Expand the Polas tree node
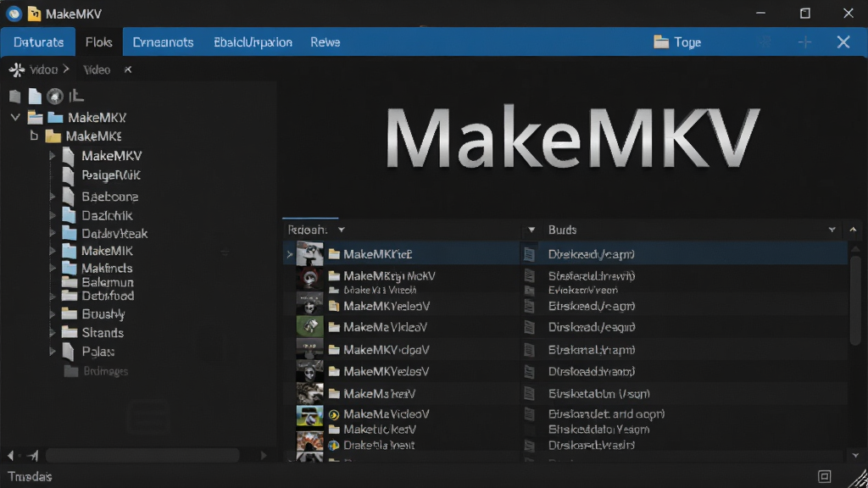868x488 pixels. [x=52, y=352]
